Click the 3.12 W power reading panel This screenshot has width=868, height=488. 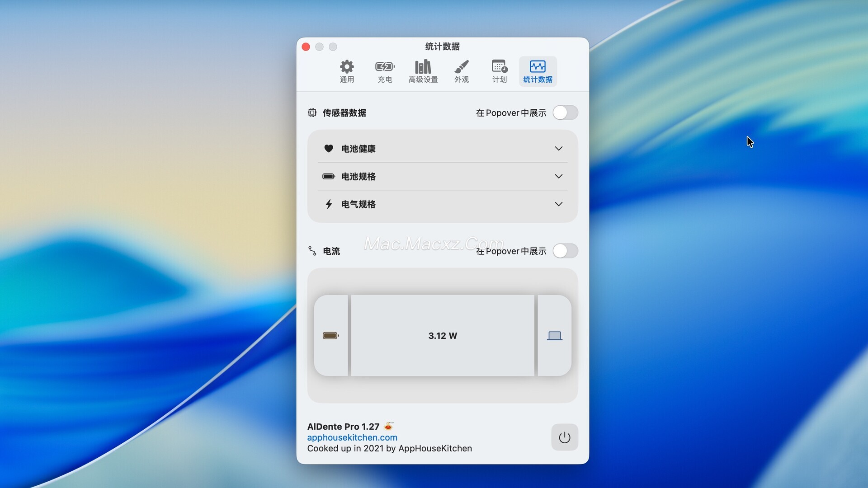pyautogui.click(x=443, y=336)
